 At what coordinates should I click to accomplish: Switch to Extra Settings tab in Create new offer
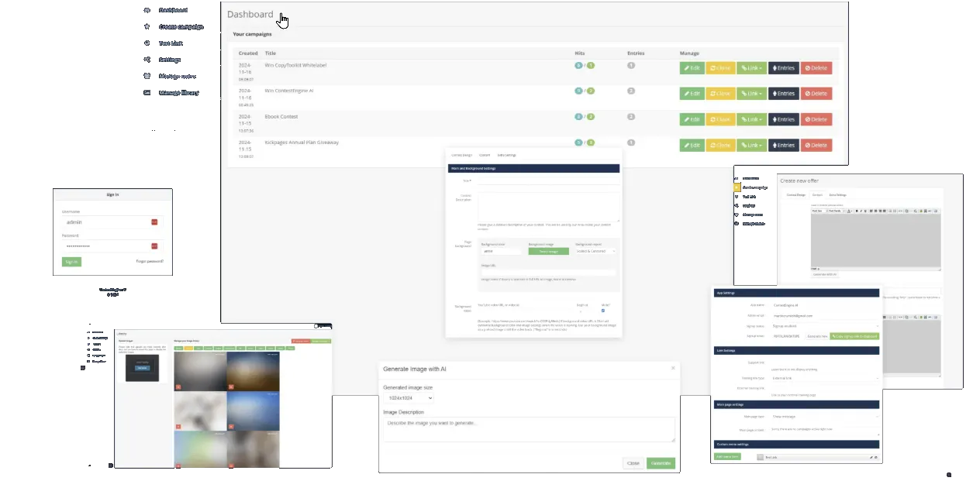pos(837,195)
